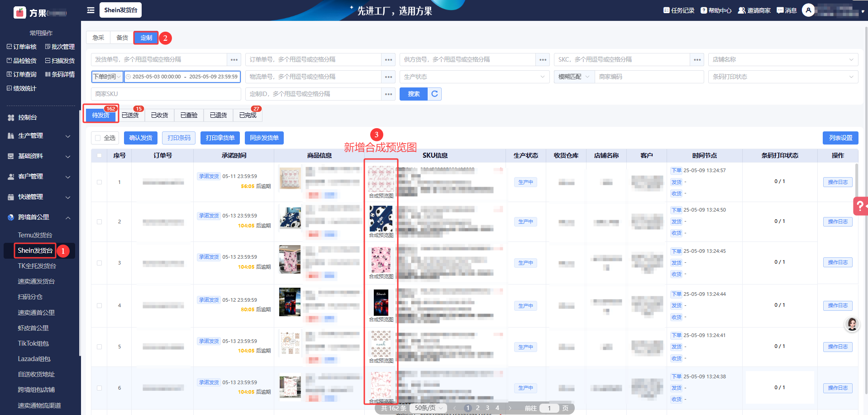This screenshot has height=415, width=868.
Task: Open 品检验货 shortcut
Action: [22, 61]
